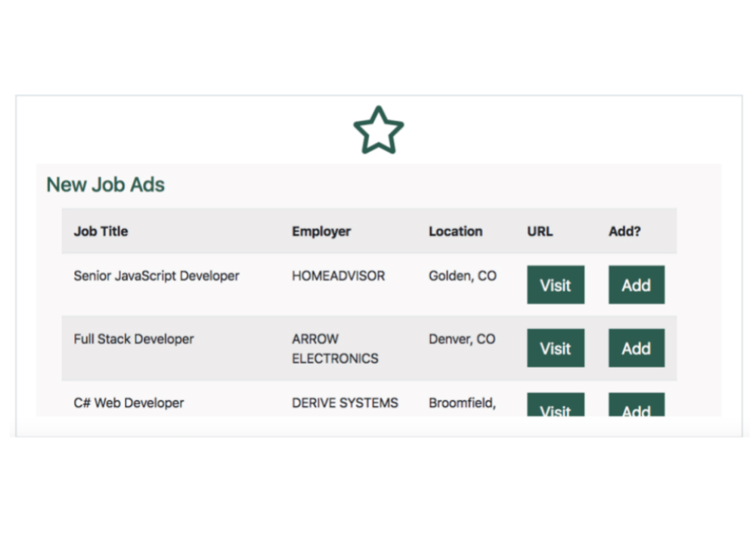The height and width of the screenshot is (534, 756).
Task: Add the Senior JavaScript Developer job
Action: tap(637, 284)
